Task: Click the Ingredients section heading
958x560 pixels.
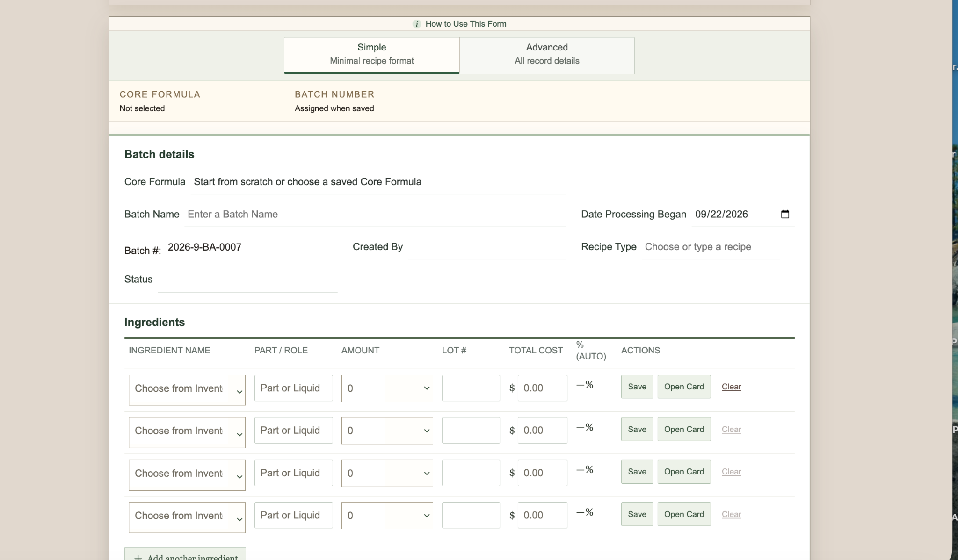Action: point(154,322)
